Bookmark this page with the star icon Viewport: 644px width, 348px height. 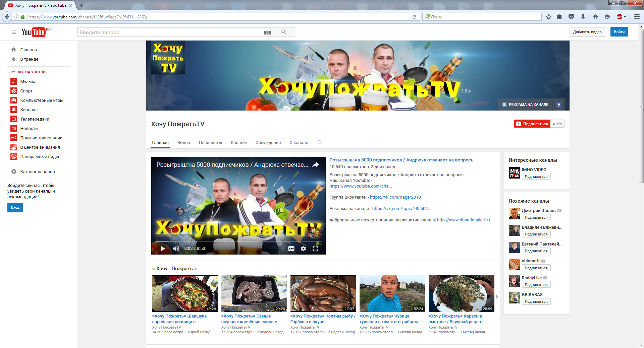[549, 17]
